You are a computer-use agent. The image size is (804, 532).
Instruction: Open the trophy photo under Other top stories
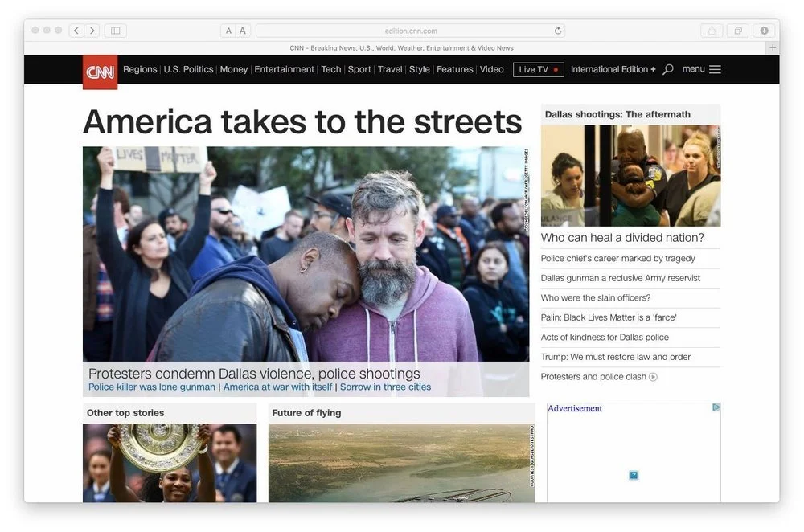click(170, 463)
